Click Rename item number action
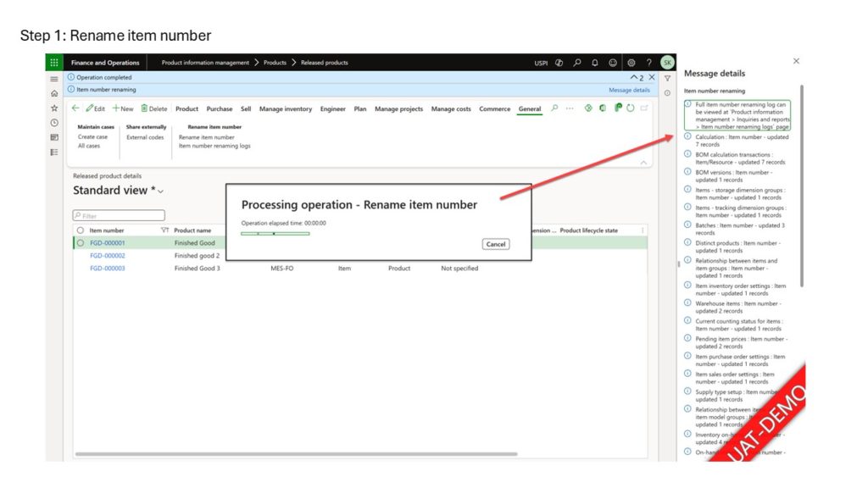This screenshot has height=488, width=868. point(207,137)
